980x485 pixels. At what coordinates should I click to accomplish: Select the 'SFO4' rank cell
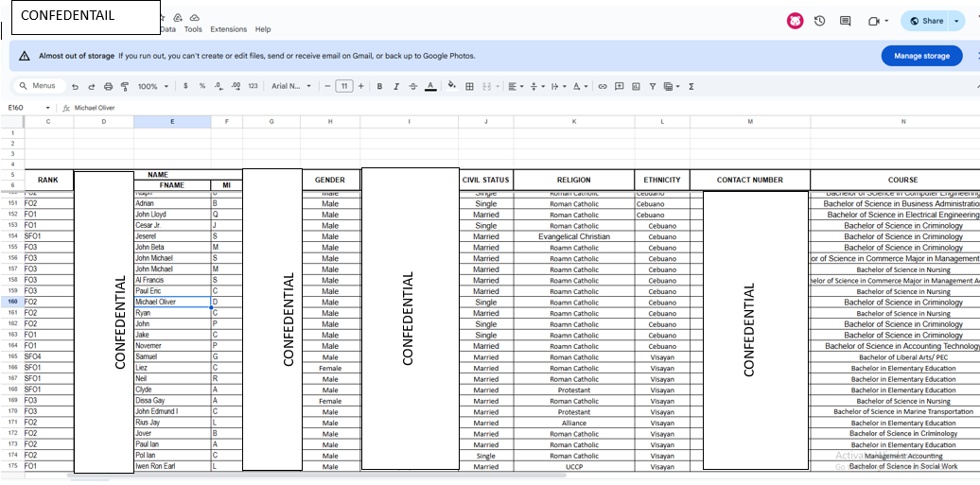[x=49, y=356]
